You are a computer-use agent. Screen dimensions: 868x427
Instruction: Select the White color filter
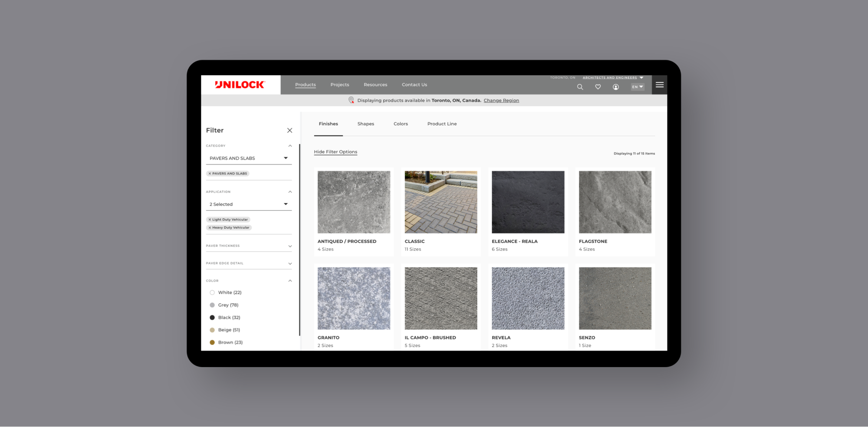point(212,293)
